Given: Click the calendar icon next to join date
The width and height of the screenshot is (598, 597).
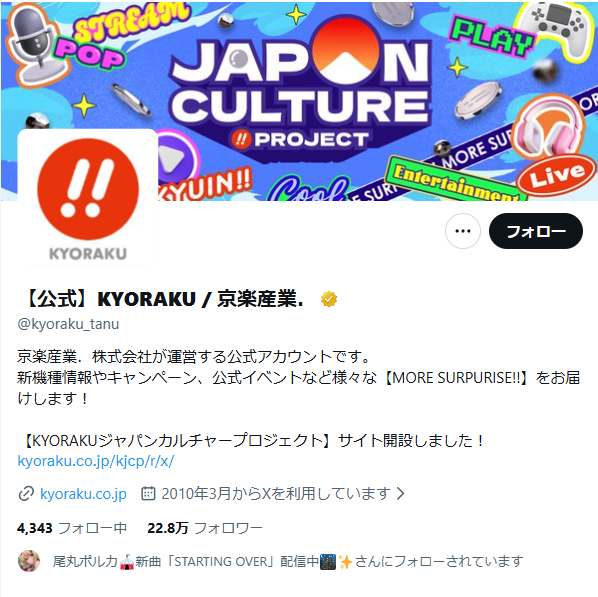Looking at the screenshot, I should point(148,493).
